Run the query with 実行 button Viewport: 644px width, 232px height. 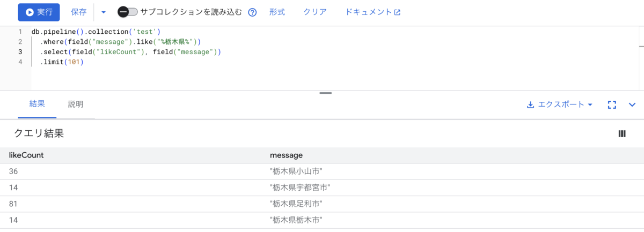pyautogui.click(x=39, y=12)
